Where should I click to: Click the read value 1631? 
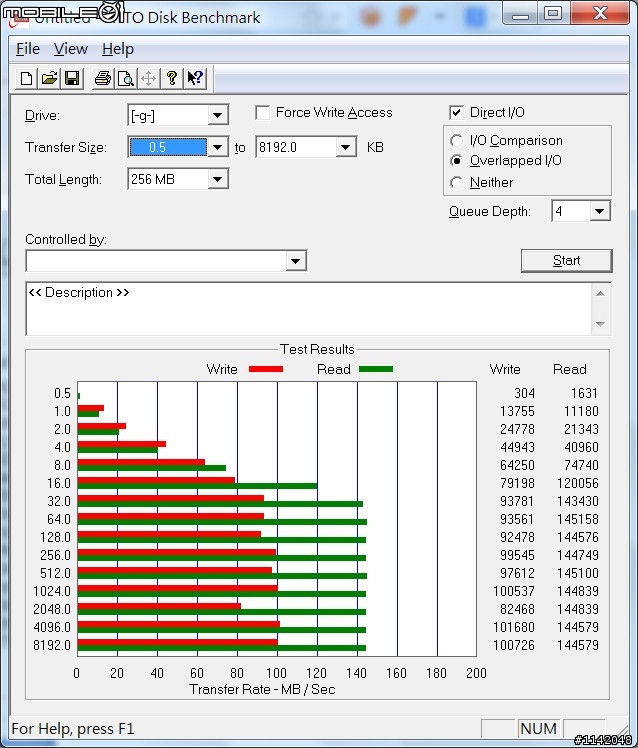click(x=584, y=393)
